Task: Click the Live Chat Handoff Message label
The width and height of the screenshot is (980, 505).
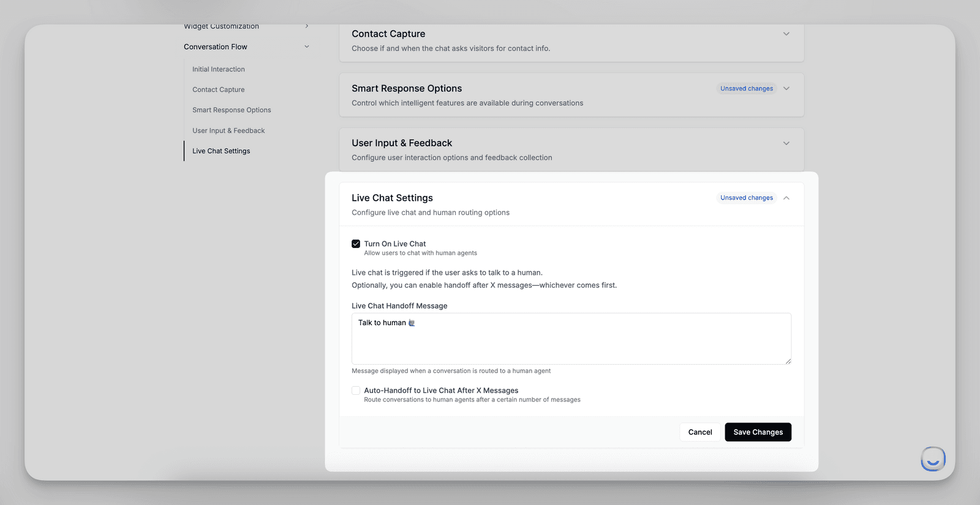Action: pos(399,305)
